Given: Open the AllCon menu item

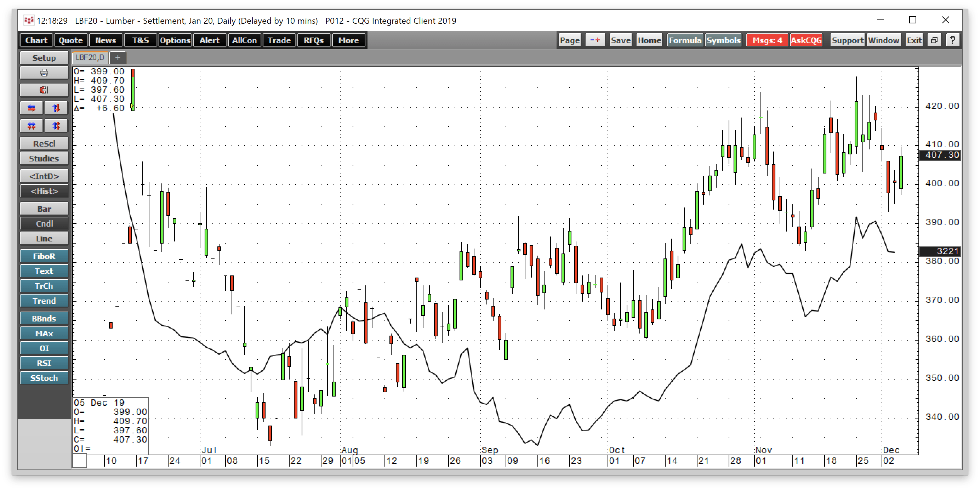Looking at the screenshot, I should (245, 40).
